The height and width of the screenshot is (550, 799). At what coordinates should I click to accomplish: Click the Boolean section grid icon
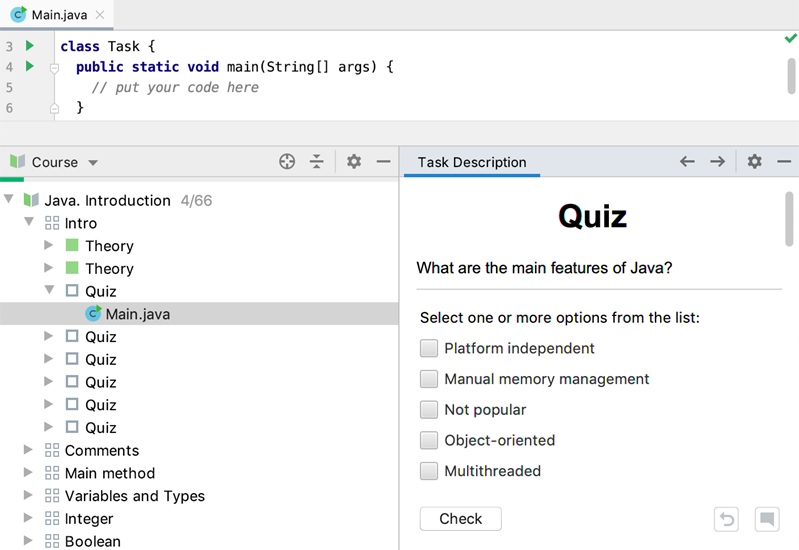click(51, 541)
